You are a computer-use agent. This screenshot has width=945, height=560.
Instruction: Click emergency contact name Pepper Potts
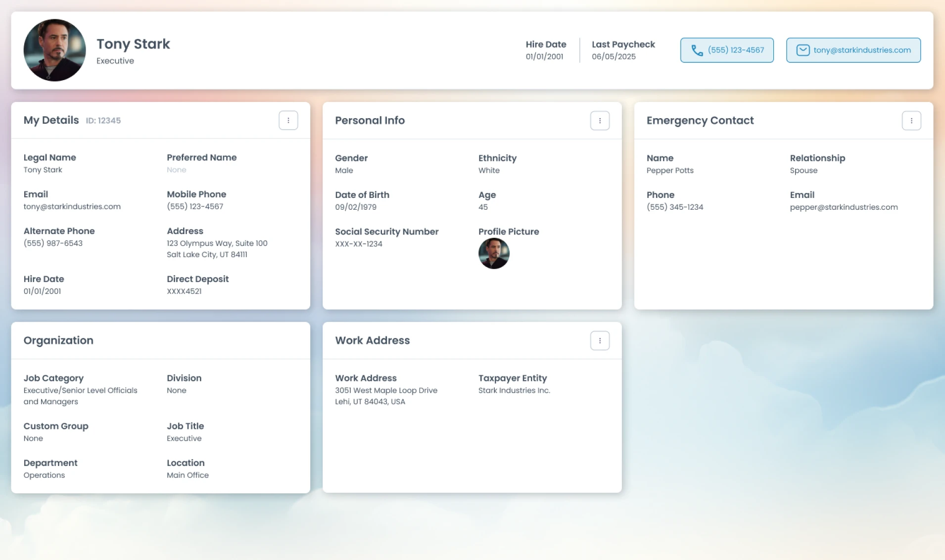670,170
